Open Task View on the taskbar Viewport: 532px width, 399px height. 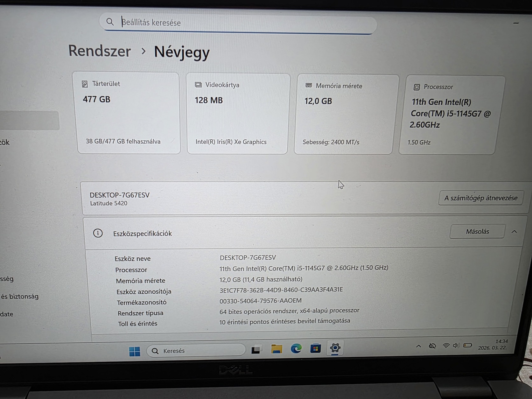pyautogui.click(x=256, y=349)
